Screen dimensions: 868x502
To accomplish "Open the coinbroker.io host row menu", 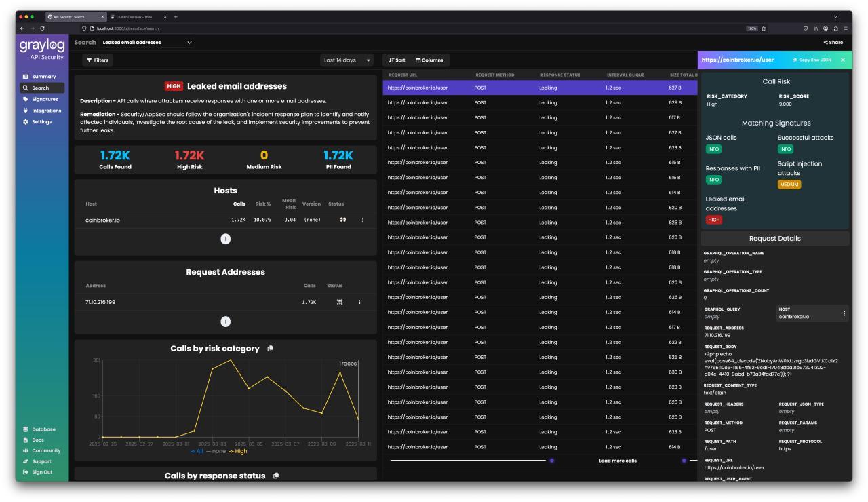I will (x=362, y=220).
